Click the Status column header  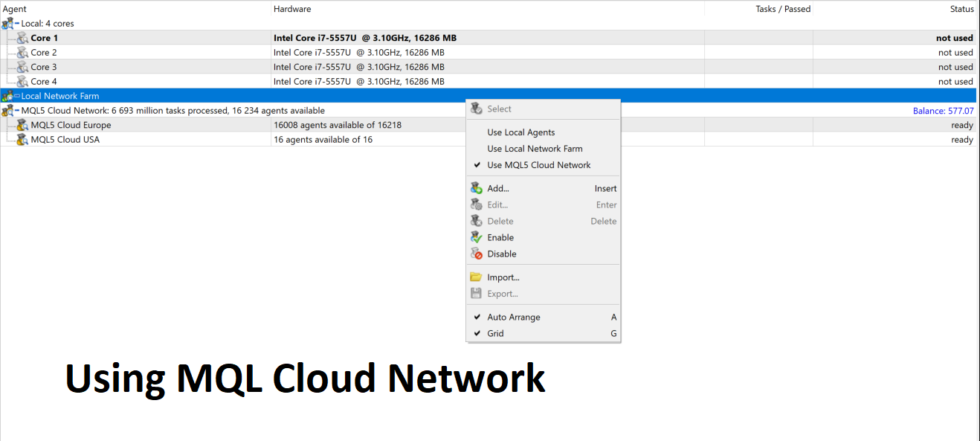(895, 9)
